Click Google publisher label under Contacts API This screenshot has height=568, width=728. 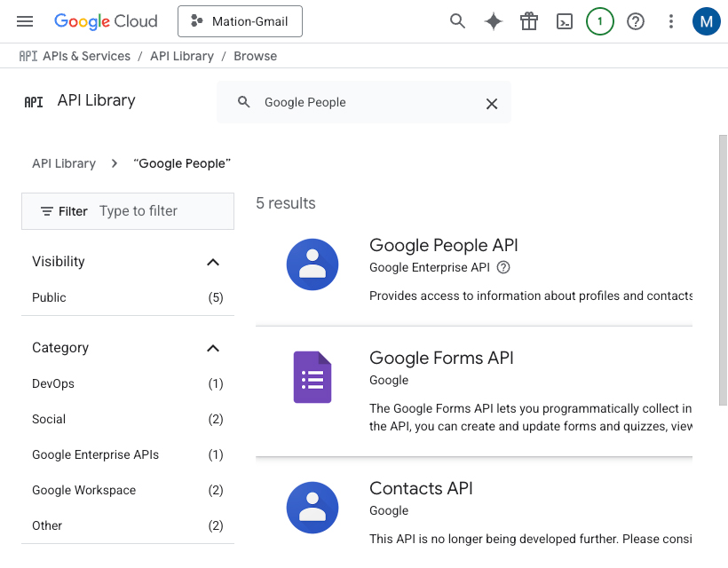click(389, 510)
